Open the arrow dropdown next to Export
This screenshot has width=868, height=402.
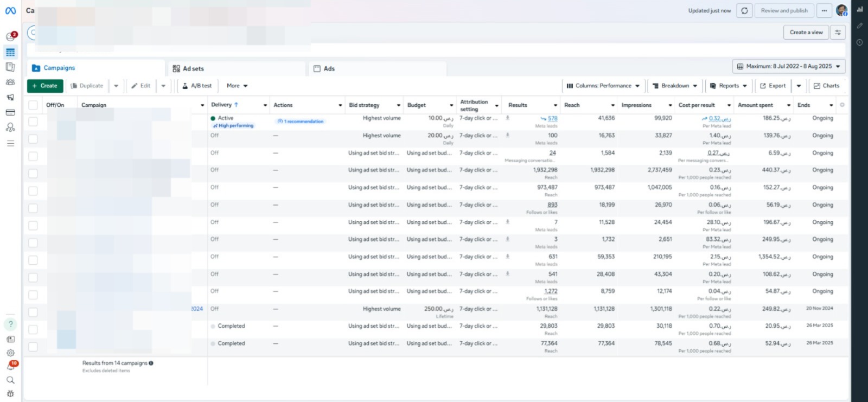tap(799, 86)
